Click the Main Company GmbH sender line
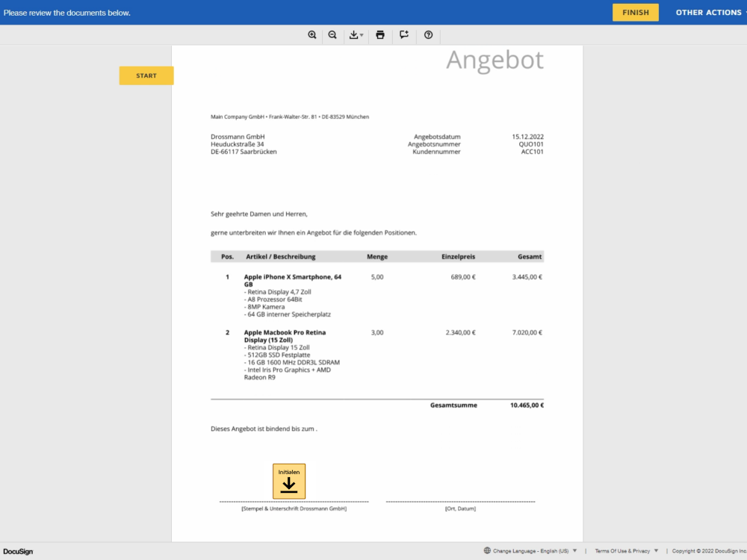This screenshot has width=747, height=560. [290, 116]
